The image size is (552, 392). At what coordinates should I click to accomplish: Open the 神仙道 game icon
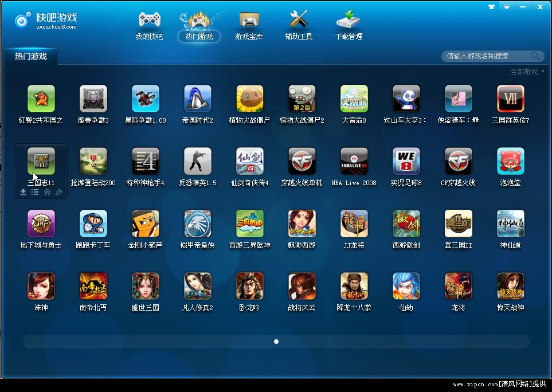[x=511, y=224]
